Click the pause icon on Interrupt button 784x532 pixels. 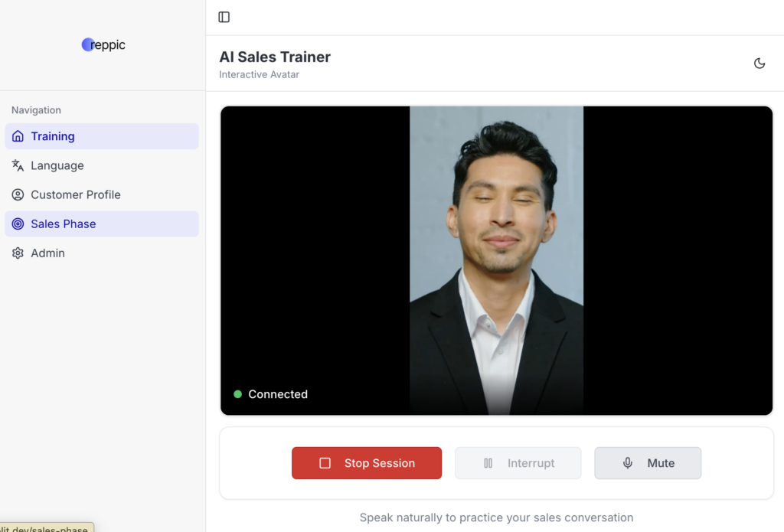(488, 463)
